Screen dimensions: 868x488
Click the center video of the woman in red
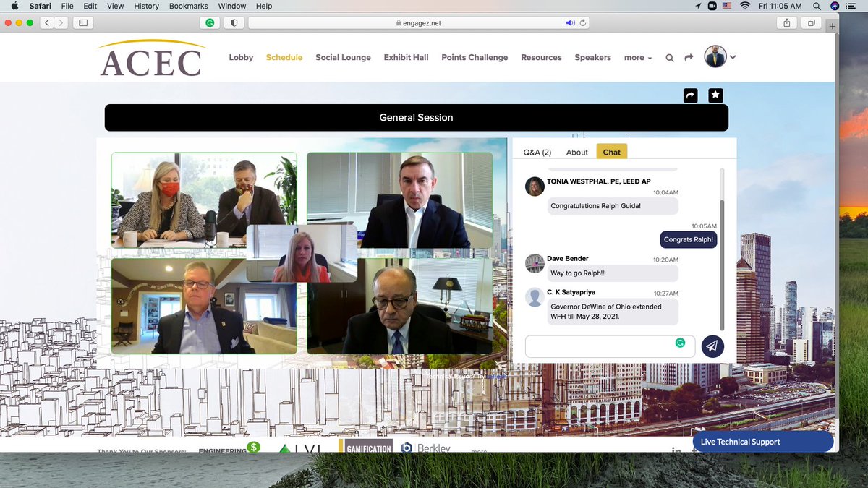(302, 253)
